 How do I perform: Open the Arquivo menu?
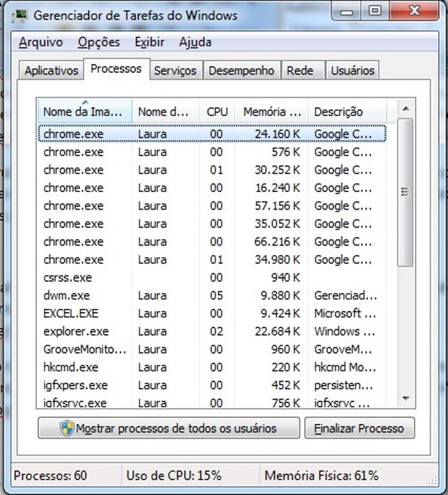(41, 42)
